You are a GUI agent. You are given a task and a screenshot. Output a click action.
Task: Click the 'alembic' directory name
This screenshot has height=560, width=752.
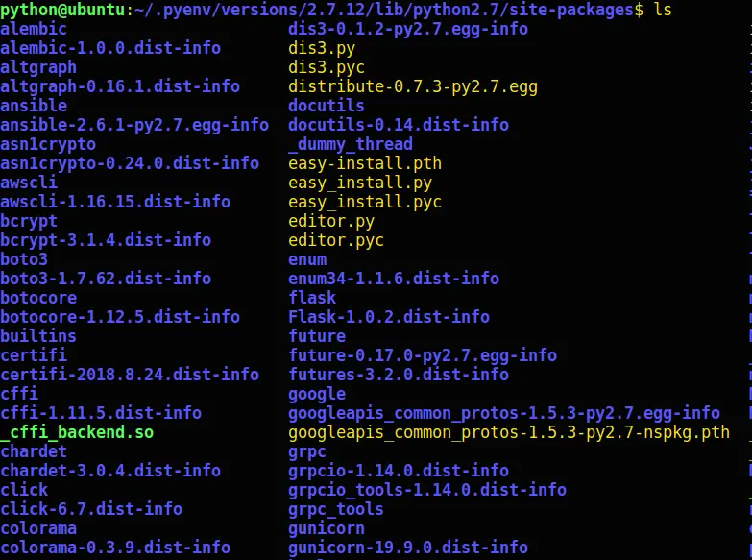[34, 29]
